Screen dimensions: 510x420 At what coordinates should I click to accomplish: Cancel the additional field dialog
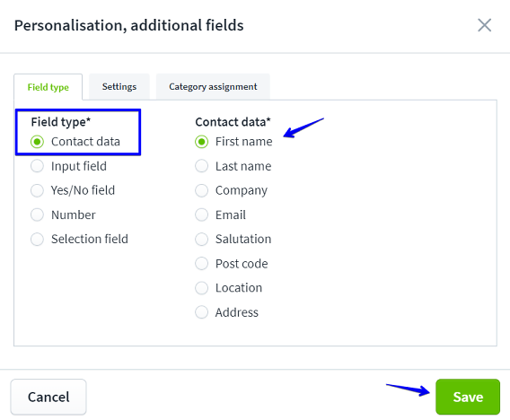(48, 397)
